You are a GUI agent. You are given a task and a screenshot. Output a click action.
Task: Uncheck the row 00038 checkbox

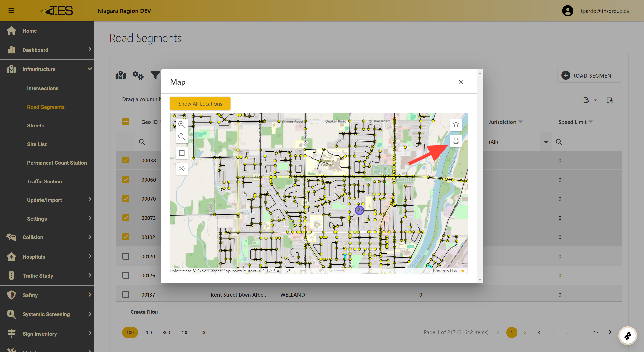point(126,160)
